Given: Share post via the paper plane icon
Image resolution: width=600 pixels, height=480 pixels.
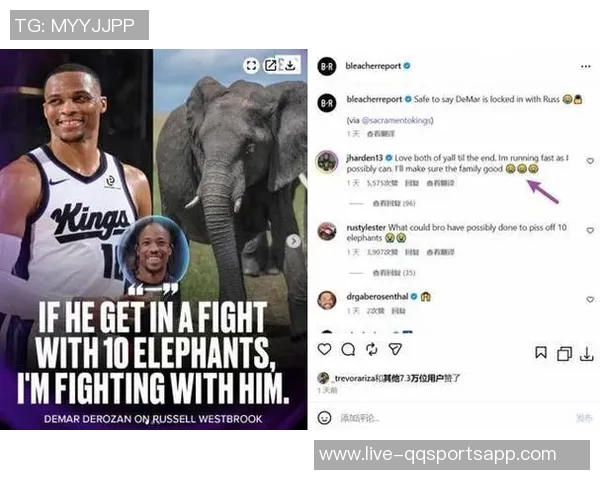Looking at the screenshot, I should click(x=395, y=349).
